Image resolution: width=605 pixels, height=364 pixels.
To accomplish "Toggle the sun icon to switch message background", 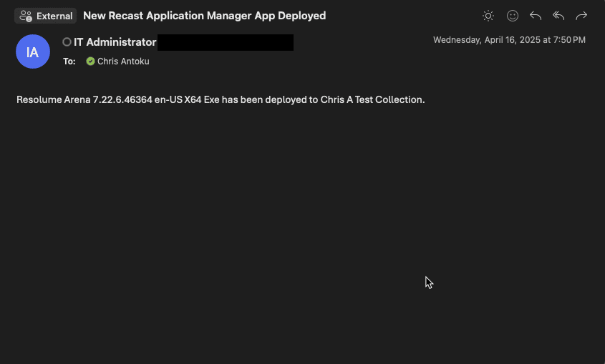I will [x=488, y=16].
